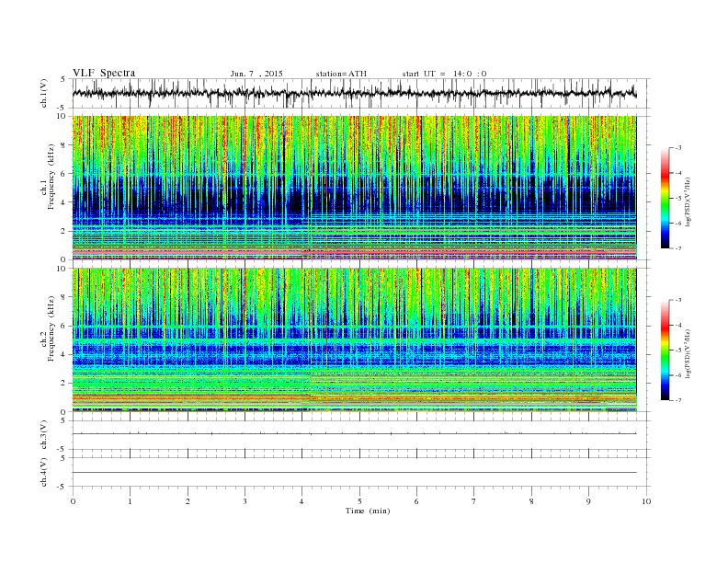Click the "8" kHz tick of ch.1 spectrogram
728x563 pixels.
click(x=64, y=145)
